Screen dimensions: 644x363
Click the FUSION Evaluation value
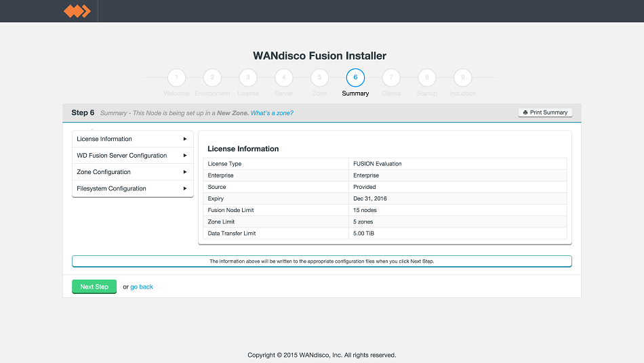378,164
